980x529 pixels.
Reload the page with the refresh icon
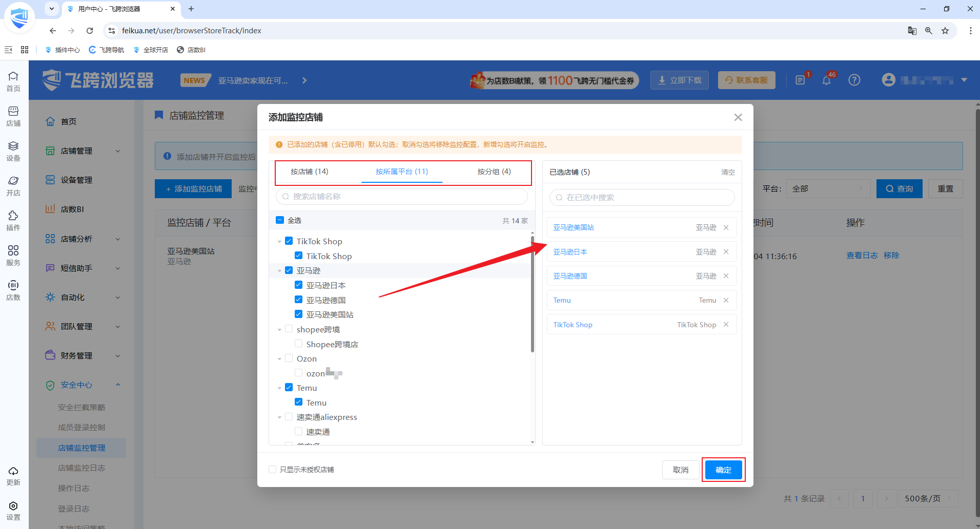click(x=90, y=31)
